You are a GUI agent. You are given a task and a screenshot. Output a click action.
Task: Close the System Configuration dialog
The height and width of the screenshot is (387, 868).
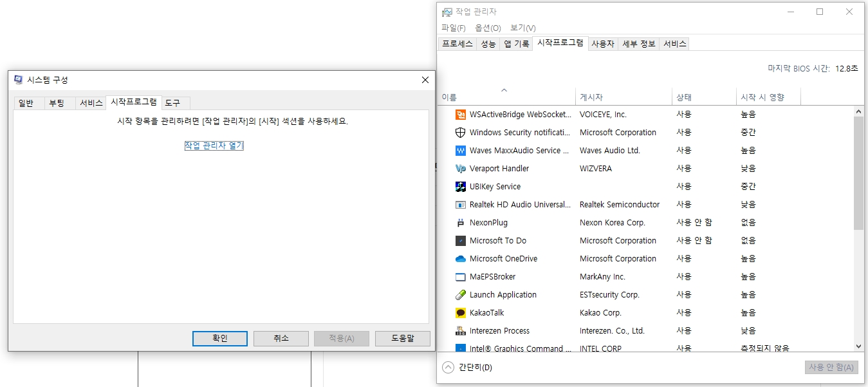click(x=425, y=80)
